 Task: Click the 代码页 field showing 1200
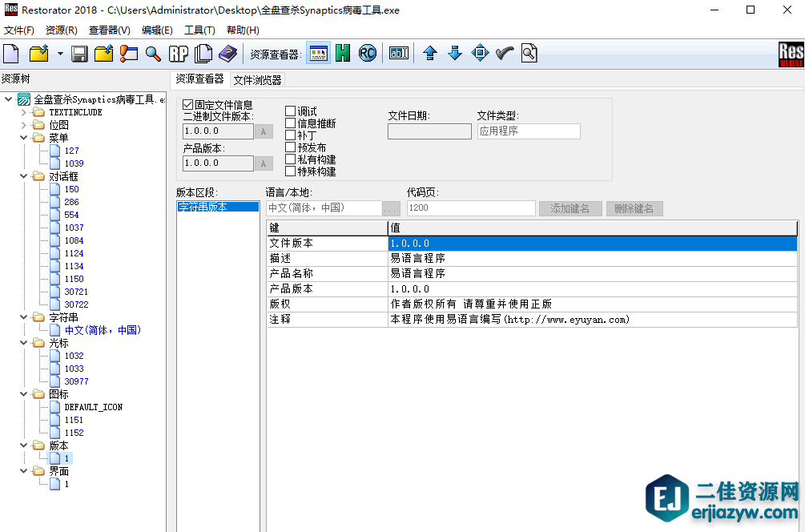471,208
